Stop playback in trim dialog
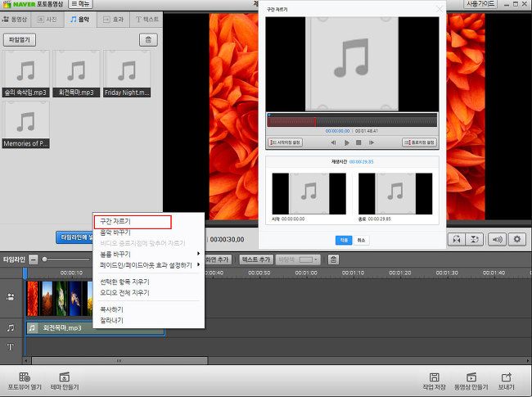This screenshot has height=397, width=532. pos(358,143)
